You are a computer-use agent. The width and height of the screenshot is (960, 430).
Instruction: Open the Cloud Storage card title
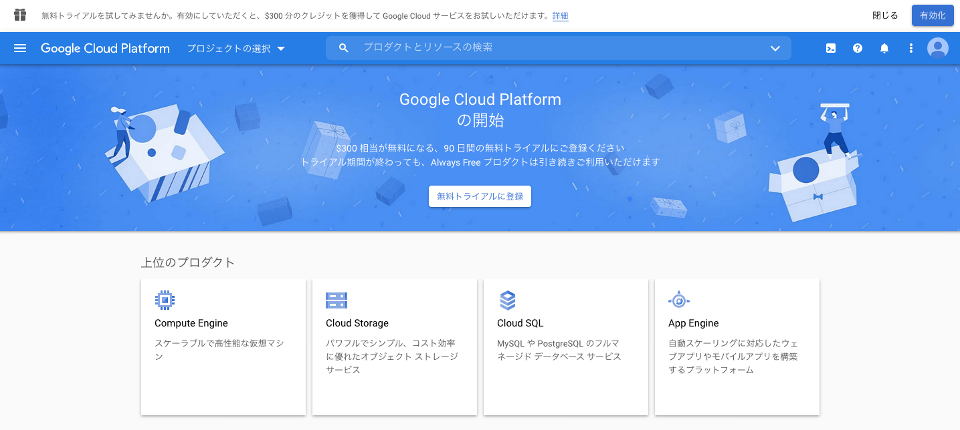pos(357,323)
